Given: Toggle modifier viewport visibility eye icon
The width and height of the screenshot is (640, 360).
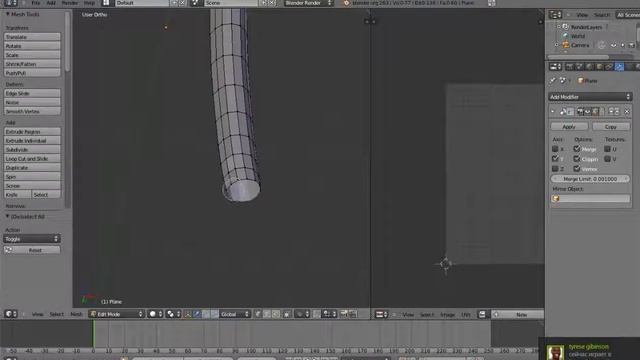Looking at the screenshot, I should click(588, 111).
